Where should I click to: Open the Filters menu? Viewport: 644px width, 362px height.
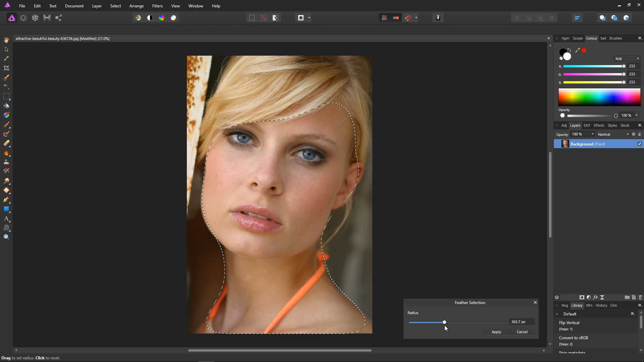click(x=157, y=6)
